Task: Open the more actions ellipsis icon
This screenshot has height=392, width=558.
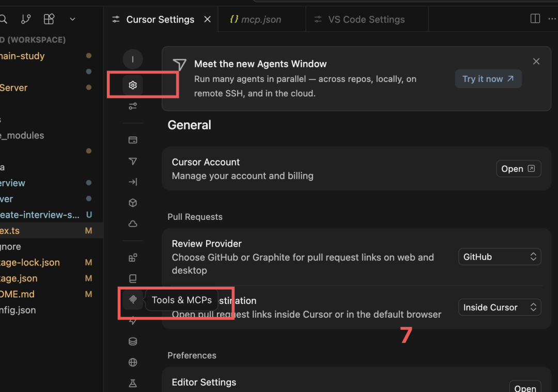Action: tap(553, 19)
